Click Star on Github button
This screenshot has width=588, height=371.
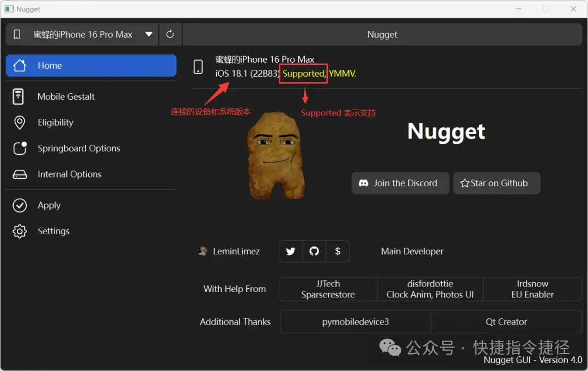[x=497, y=183]
